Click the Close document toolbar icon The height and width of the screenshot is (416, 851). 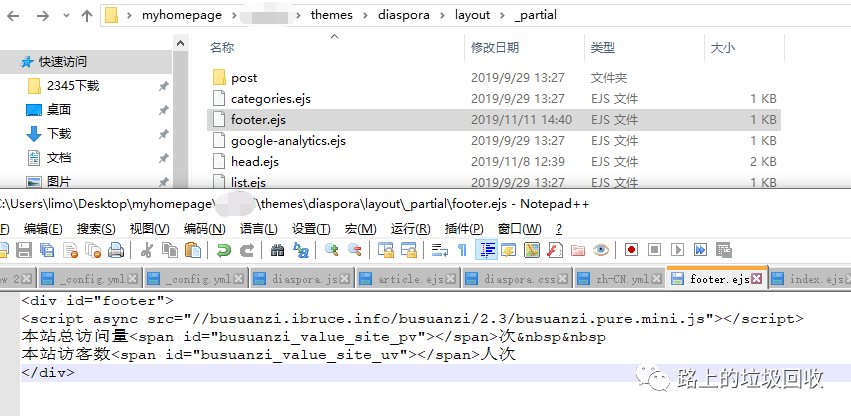point(71,250)
